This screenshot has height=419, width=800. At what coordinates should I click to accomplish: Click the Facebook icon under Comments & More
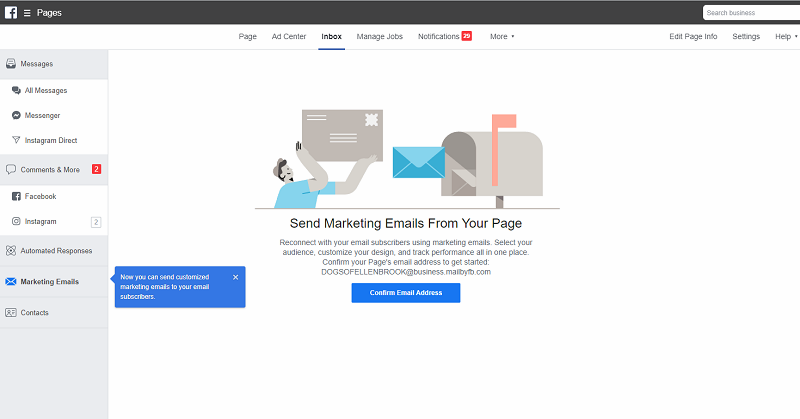click(x=16, y=196)
